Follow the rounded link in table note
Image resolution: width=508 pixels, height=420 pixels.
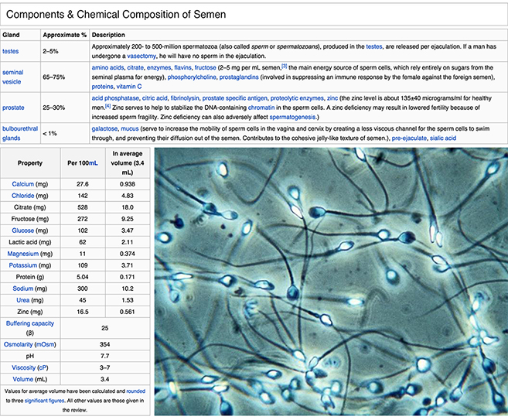click(x=136, y=391)
